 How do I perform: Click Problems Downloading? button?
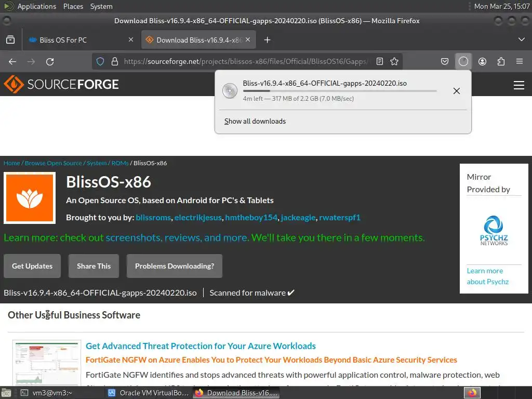pos(175,266)
